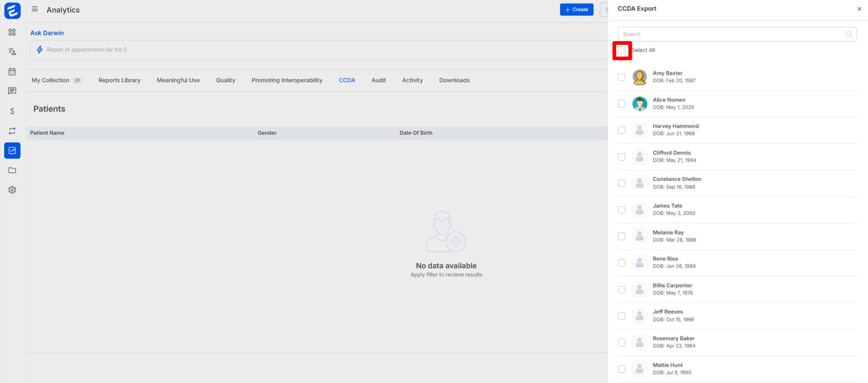Click the search magnifier icon in CCDA Export
Viewport: 868px width, 383px height.
[849, 34]
